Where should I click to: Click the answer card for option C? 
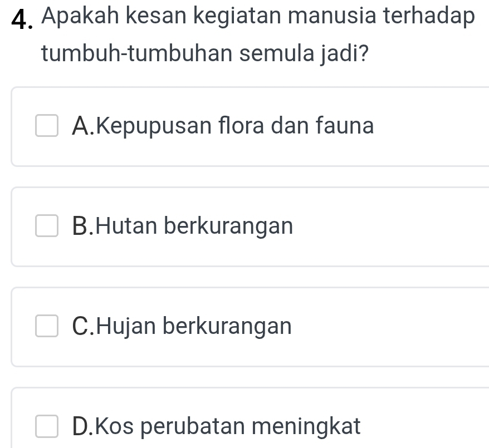(245, 327)
